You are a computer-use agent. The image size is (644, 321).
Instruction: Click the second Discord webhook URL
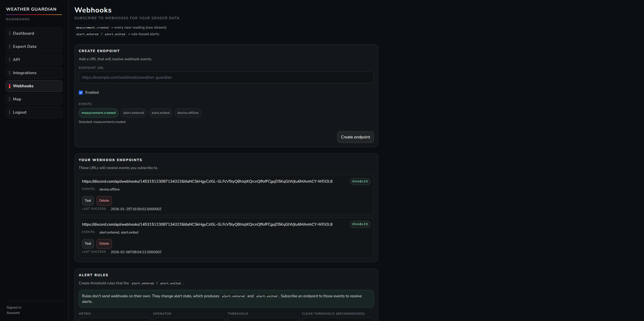[207, 224]
